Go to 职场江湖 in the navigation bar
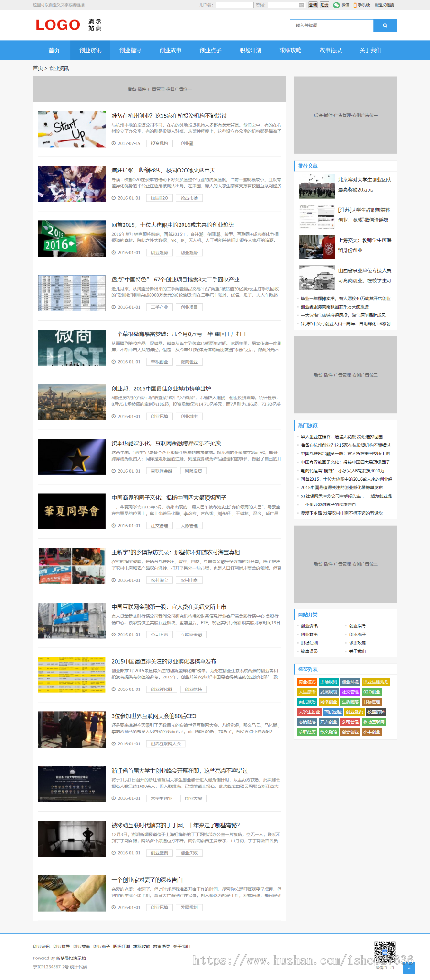Image resolution: width=430 pixels, height=980 pixels. coord(250,50)
